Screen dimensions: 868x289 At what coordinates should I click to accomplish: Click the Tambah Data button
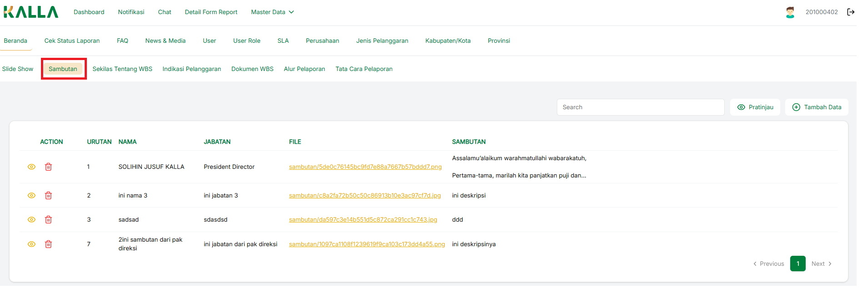pyautogui.click(x=817, y=107)
